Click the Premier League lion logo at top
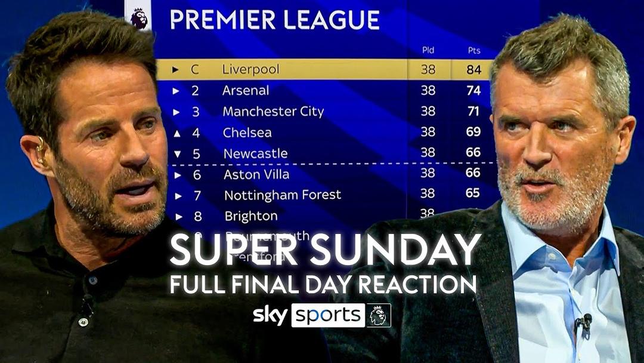The height and width of the screenshot is (363, 644). tap(139, 17)
